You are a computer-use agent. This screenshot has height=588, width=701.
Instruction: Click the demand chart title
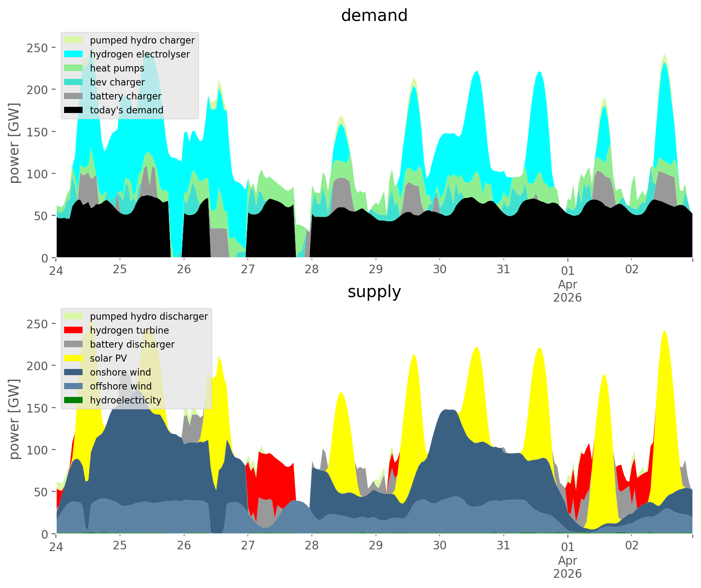pos(374,16)
